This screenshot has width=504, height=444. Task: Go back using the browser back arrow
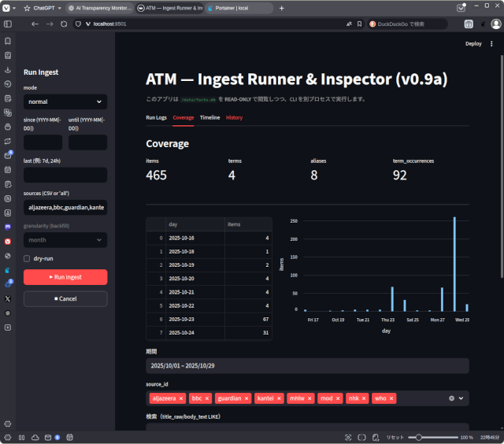coord(35,24)
